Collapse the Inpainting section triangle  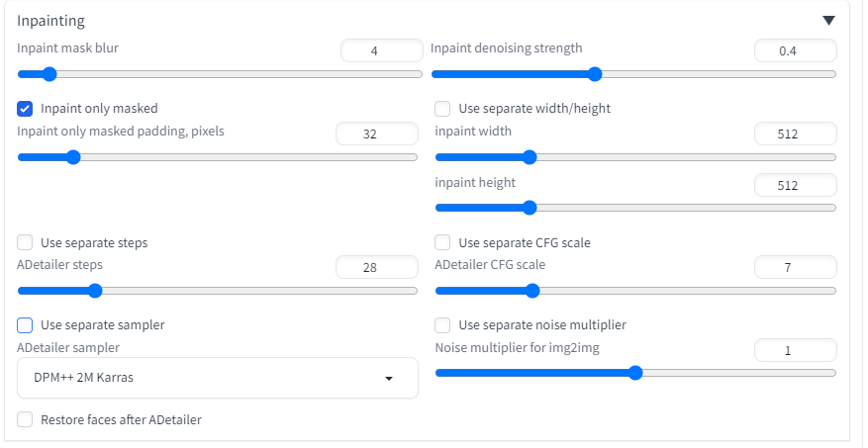(828, 20)
